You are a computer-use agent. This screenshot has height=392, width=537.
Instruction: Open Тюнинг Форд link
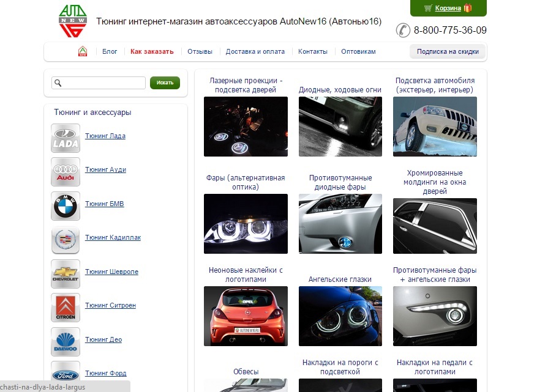105,373
